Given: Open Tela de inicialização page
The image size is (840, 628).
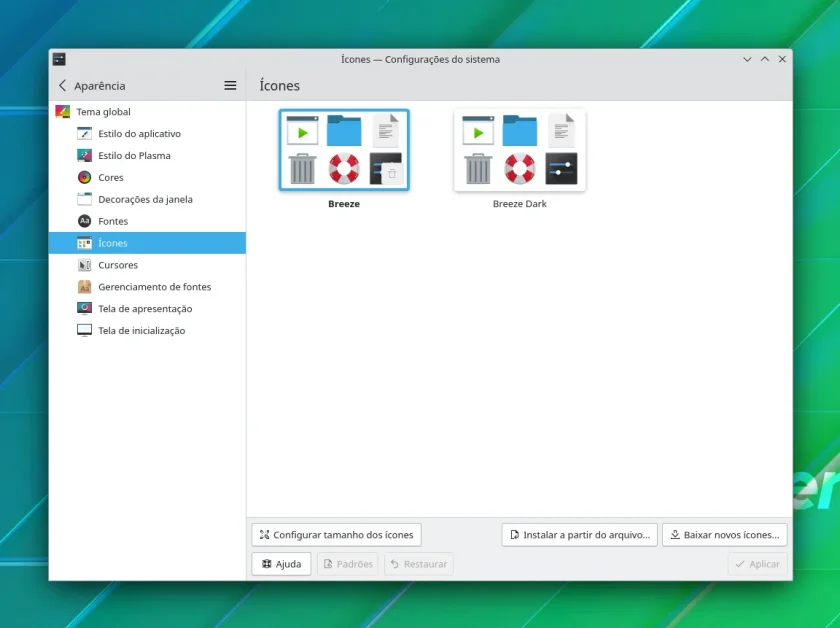Looking at the screenshot, I should [147, 331].
